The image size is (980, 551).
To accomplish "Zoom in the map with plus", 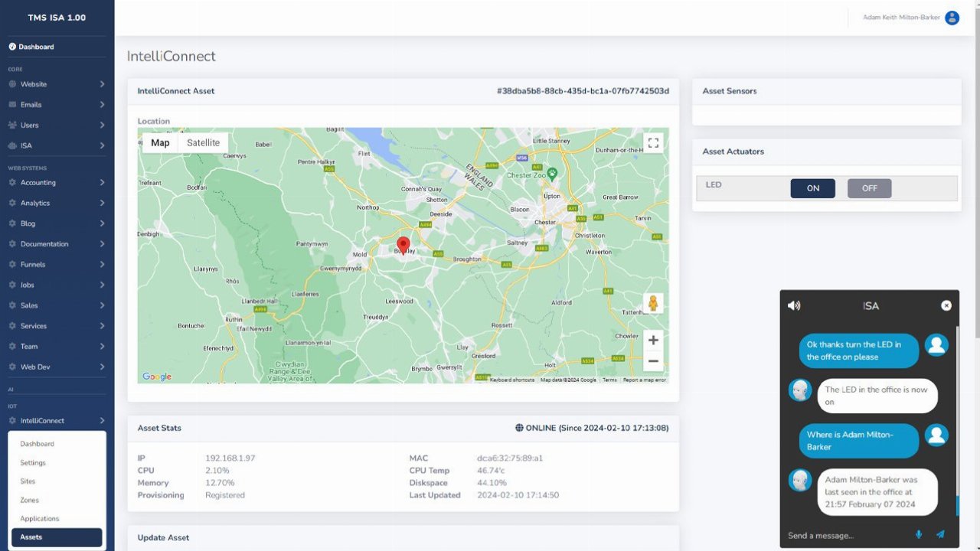I will click(x=653, y=341).
